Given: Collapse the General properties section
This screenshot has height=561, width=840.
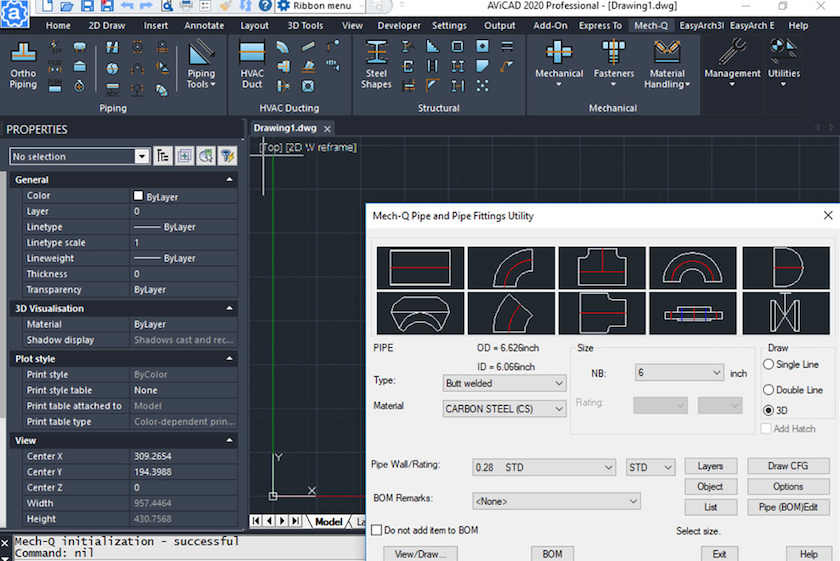Looking at the screenshot, I should coord(230,180).
